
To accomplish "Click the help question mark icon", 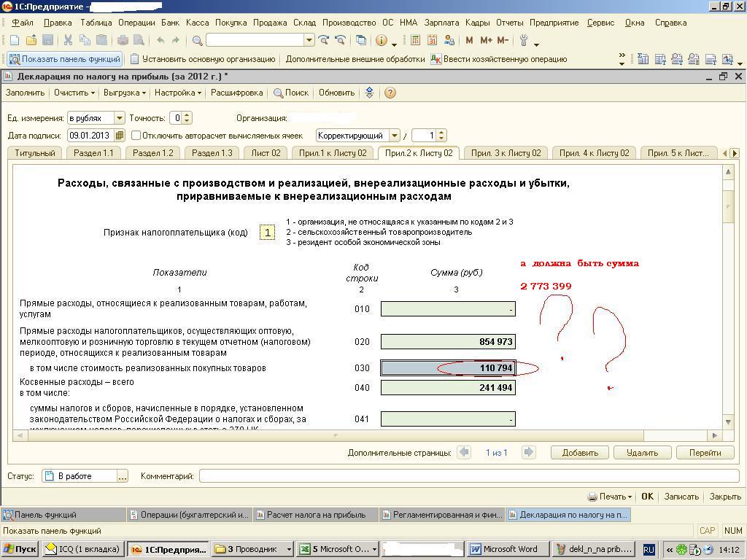I will [390, 93].
